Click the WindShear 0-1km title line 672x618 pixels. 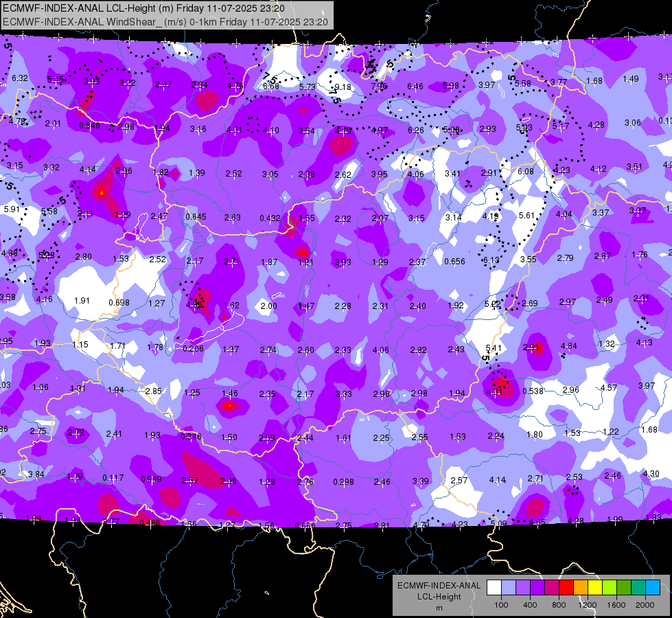pos(165,22)
